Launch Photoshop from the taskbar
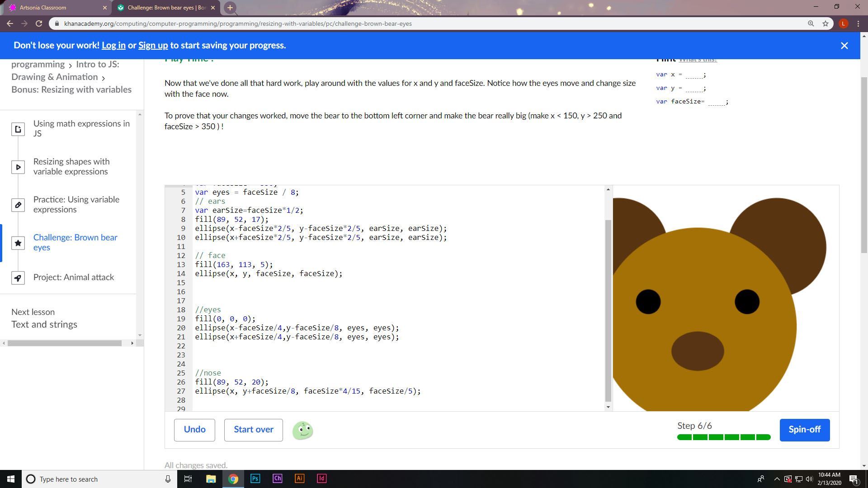This screenshot has height=488, width=868. 255,479
